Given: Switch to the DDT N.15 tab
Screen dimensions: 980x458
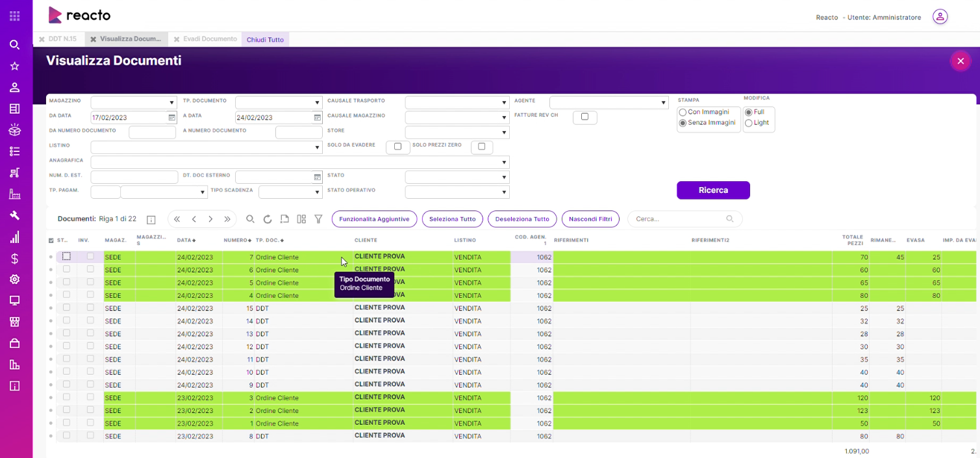Looking at the screenshot, I should (x=62, y=39).
